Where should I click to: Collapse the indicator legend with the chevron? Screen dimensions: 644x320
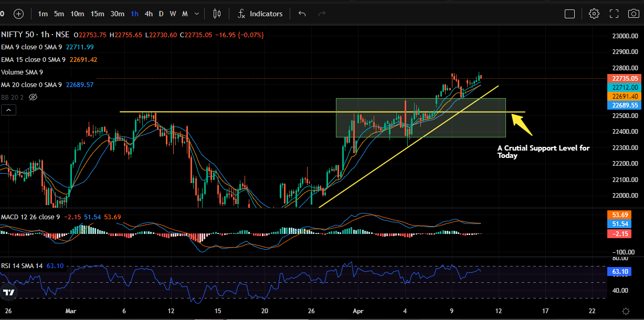(8, 110)
